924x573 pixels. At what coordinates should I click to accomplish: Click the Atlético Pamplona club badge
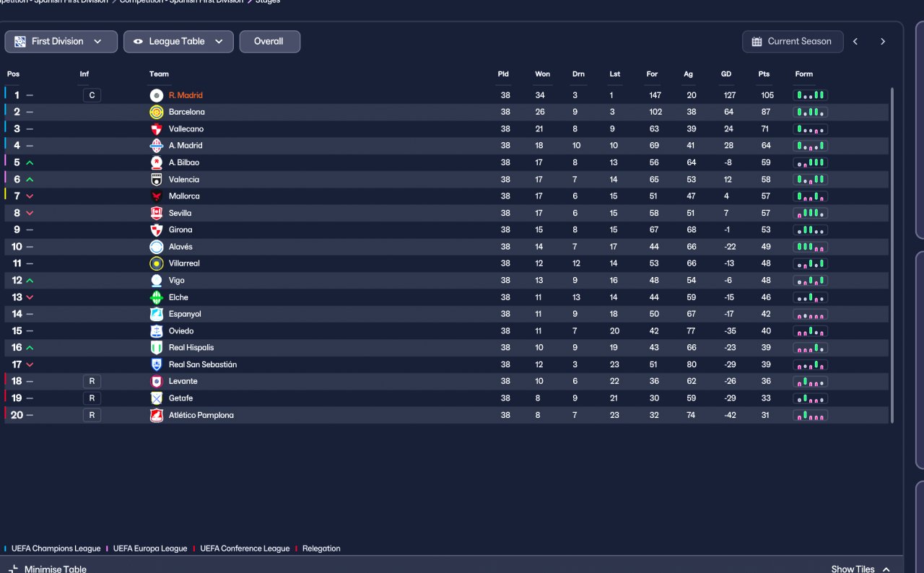[x=157, y=415]
